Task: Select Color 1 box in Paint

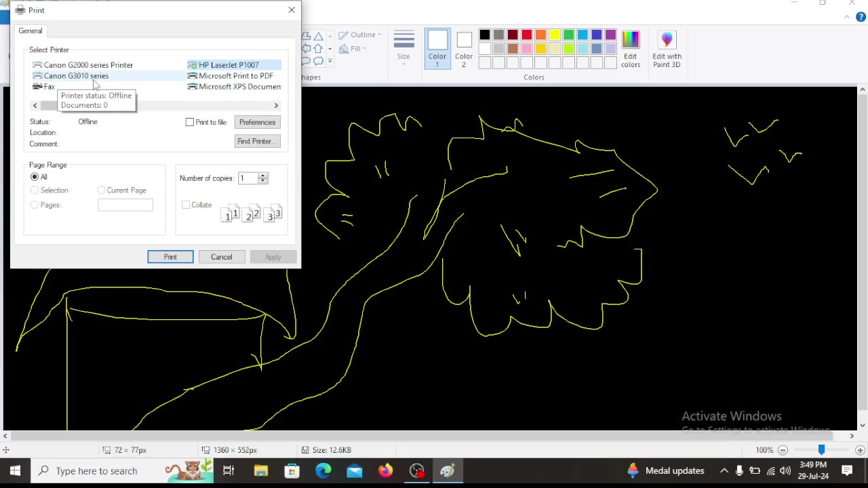Action: coord(437,49)
